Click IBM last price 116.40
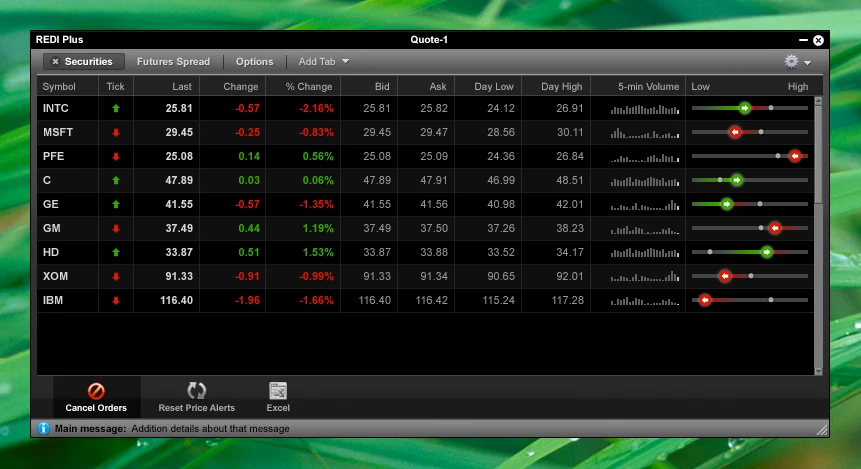 tap(176, 300)
